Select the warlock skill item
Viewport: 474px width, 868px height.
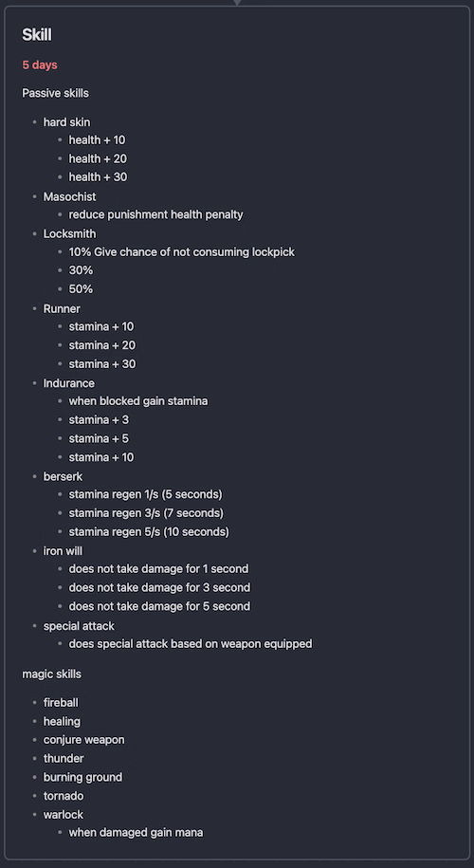tap(64, 815)
